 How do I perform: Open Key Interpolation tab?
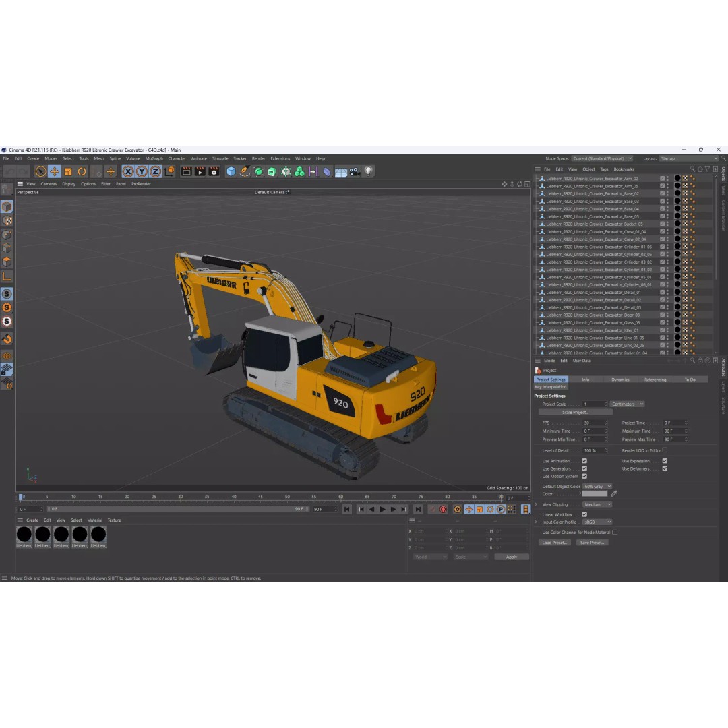(x=551, y=387)
